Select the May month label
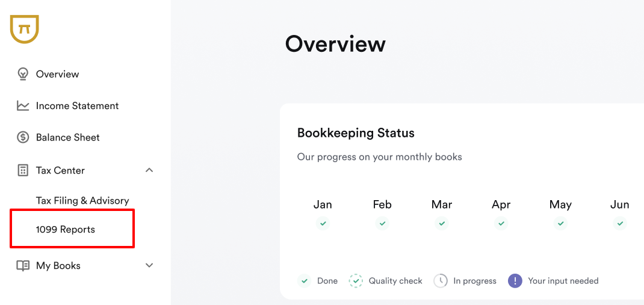Viewport: 644px width, 305px height. click(x=560, y=205)
